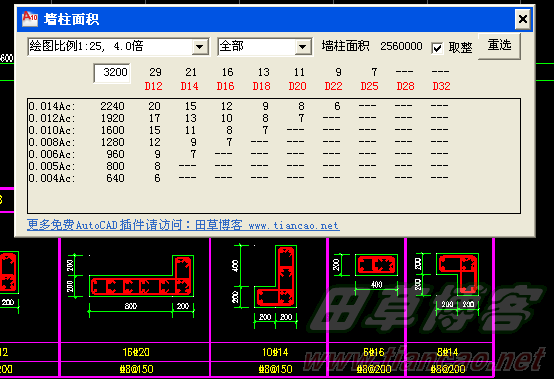Select the D32 column header
554x379 pixels.
point(442,86)
